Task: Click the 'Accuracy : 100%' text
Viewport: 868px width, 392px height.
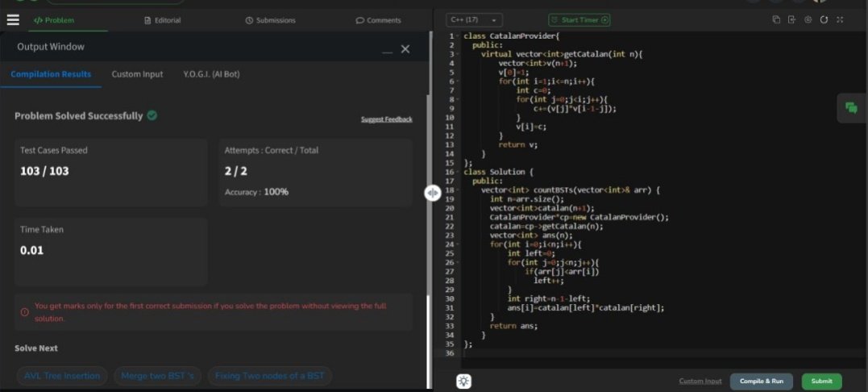Action: coord(257,192)
